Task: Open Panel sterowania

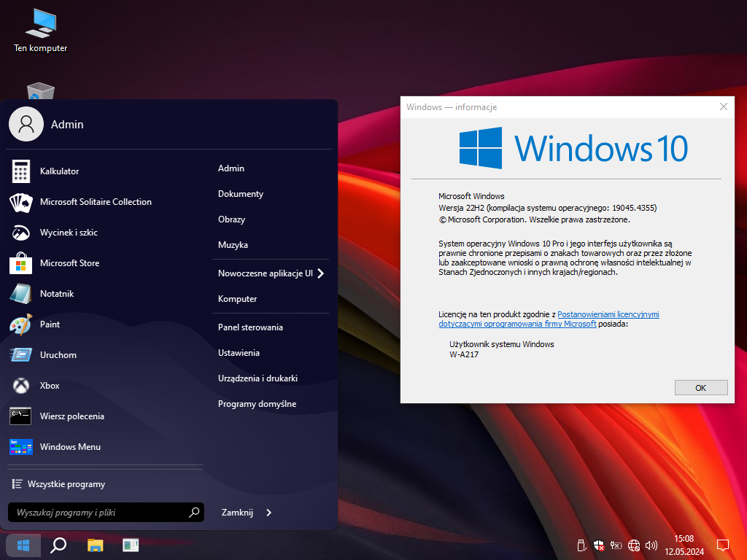Action: tap(250, 327)
